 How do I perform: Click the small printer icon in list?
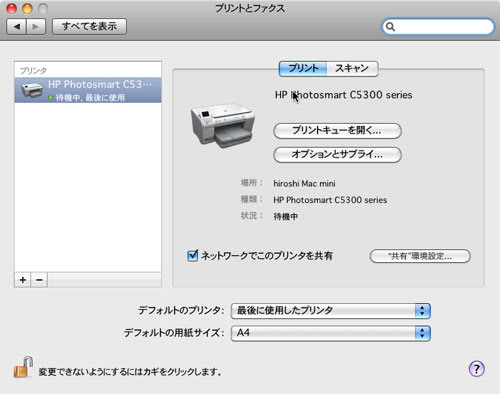click(x=32, y=90)
